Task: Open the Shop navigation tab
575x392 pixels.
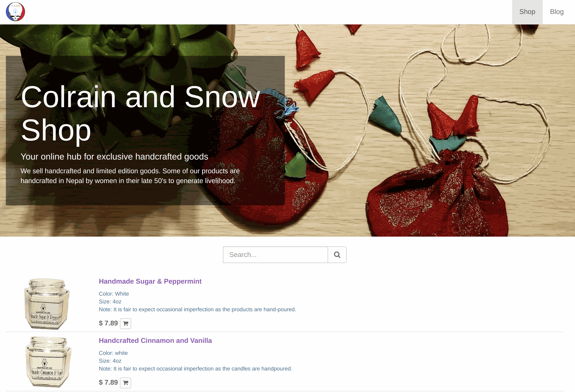Action: pos(527,12)
